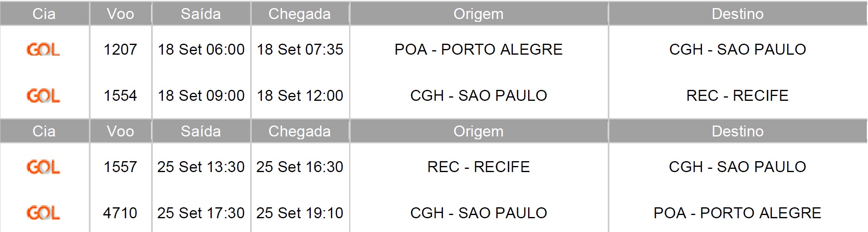Click the Saída header in the top table
The height and width of the screenshot is (232, 868).
tap(201, 14)
